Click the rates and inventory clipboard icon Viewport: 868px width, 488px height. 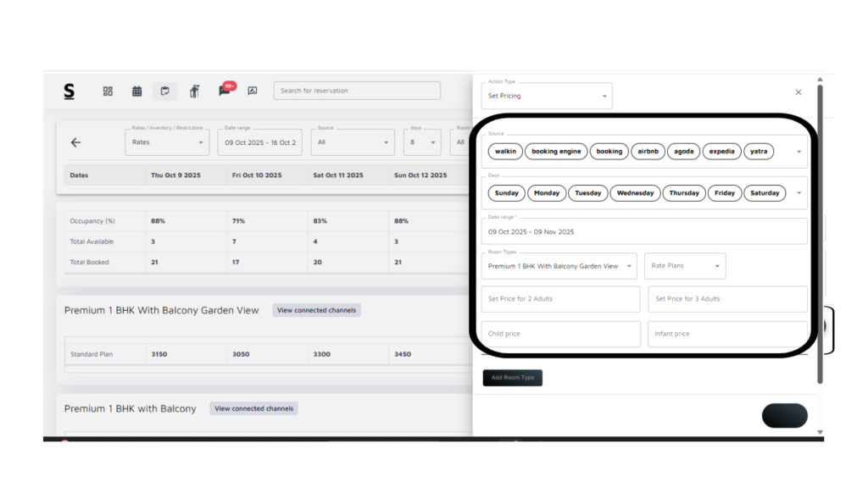(x=165, y=91)
